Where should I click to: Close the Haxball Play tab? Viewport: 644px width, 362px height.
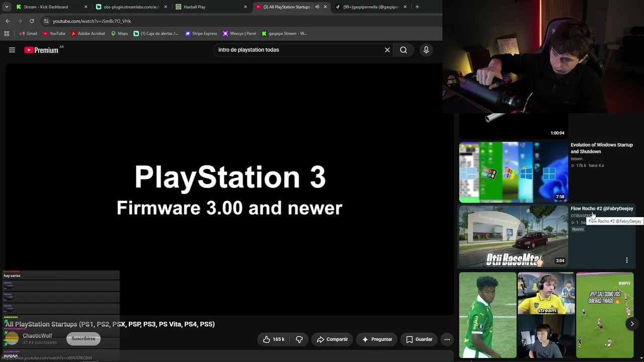[x=246, y=7]
